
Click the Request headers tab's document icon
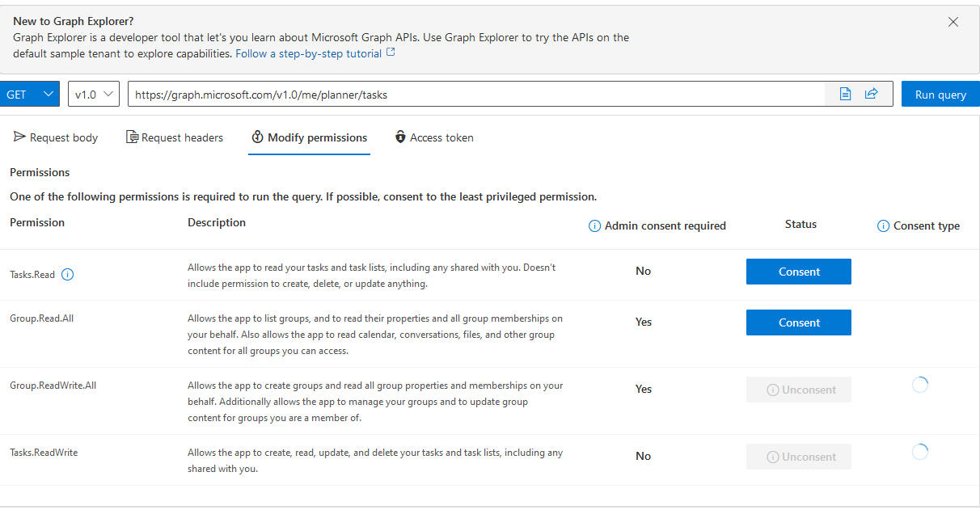tap(132, 137)
